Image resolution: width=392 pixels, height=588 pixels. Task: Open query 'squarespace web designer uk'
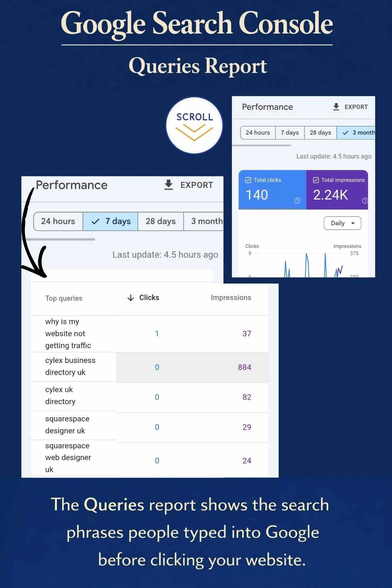(x=68, y=457)
